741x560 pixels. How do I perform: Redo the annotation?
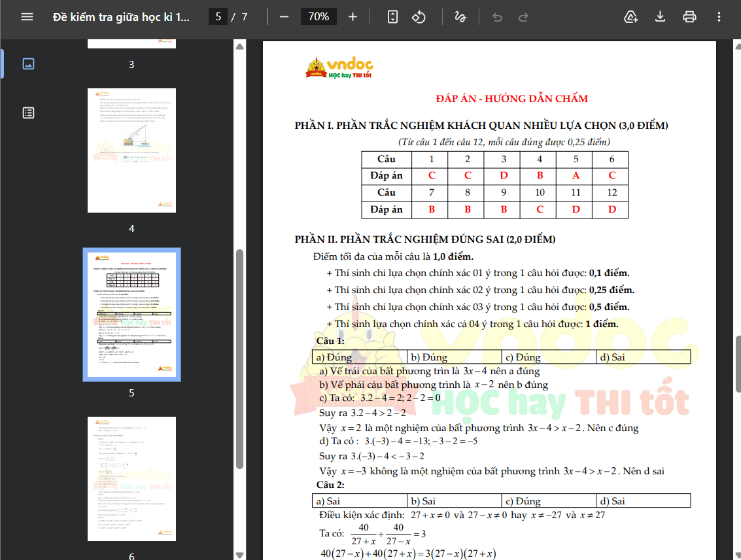coord(523,17)
